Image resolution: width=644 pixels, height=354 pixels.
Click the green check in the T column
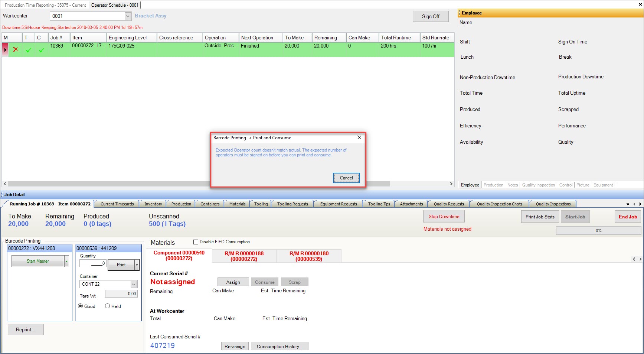(x=29, y=50)
